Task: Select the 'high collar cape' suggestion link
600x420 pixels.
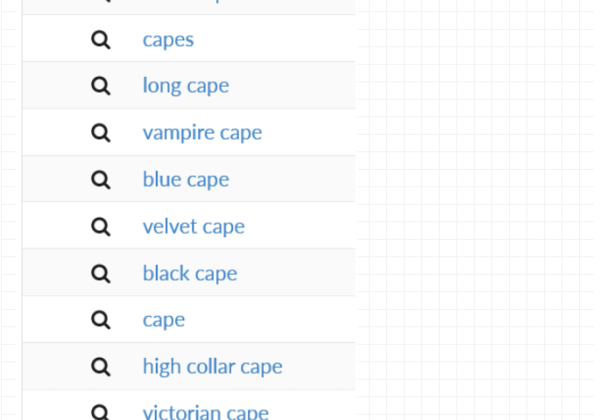Action: click(212, 367)
